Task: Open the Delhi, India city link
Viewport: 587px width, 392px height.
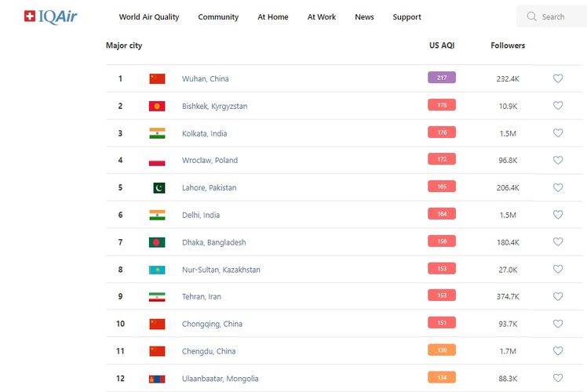Action: pos(201,215)
